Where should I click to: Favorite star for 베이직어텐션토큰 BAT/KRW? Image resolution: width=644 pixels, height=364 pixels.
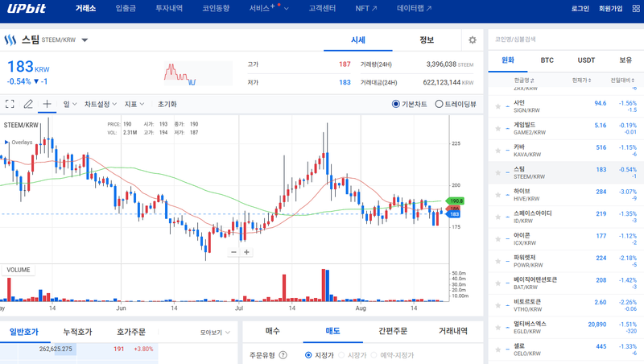click(497, 283)
